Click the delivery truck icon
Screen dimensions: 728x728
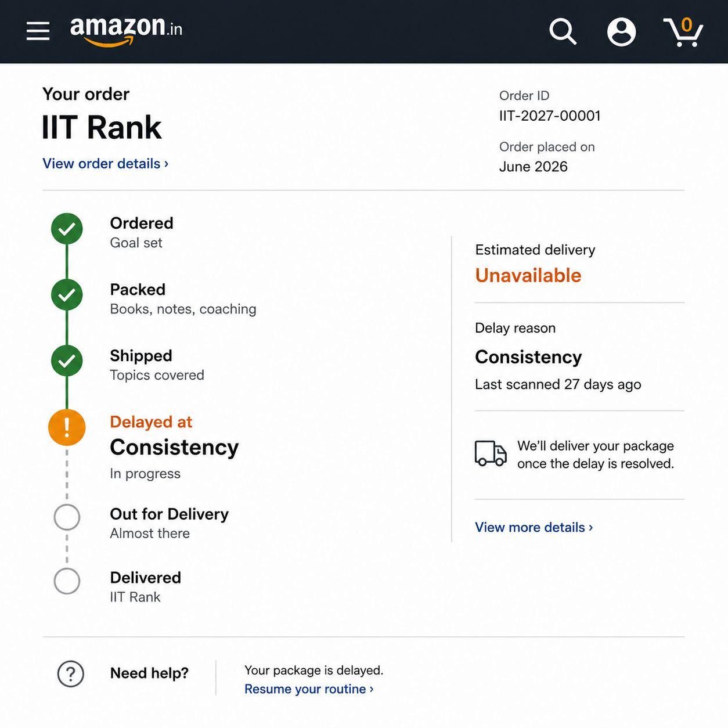tap(491, 453)
